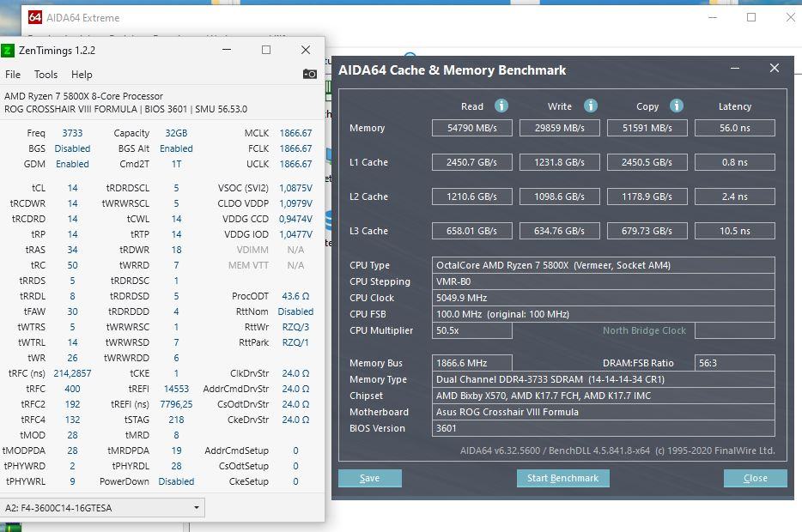
Task: Minimize the AIDA64 Cache & Memory Benchmark window
Action: [x=735, y=68]
